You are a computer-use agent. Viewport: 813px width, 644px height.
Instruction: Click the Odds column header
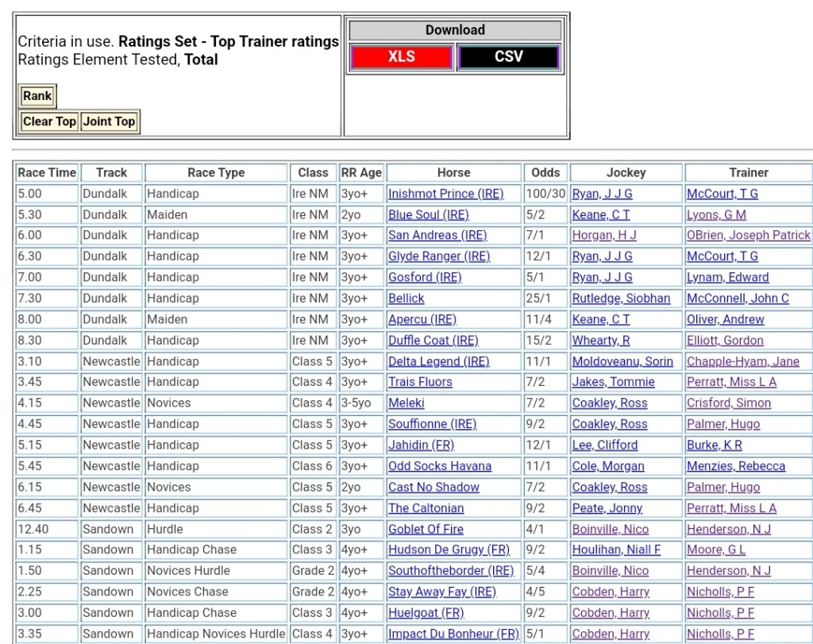click(x=545, y=172)
